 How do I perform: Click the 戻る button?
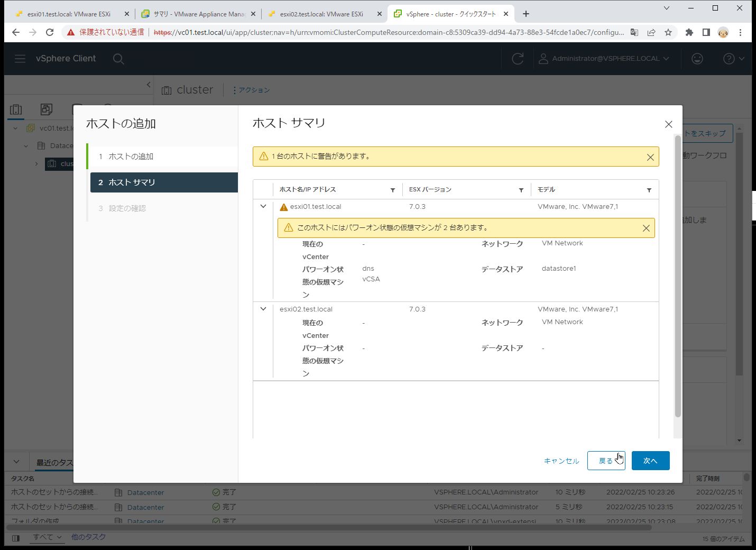606,461
